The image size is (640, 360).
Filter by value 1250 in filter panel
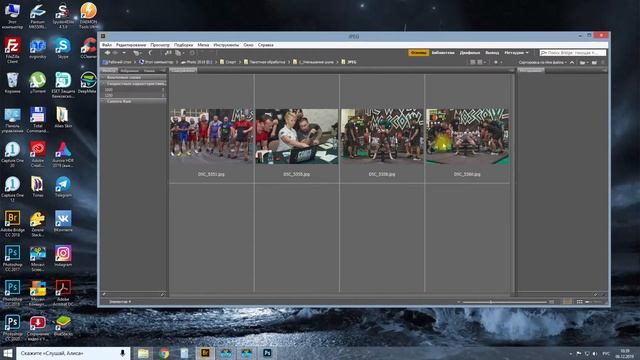click(134, 95)
